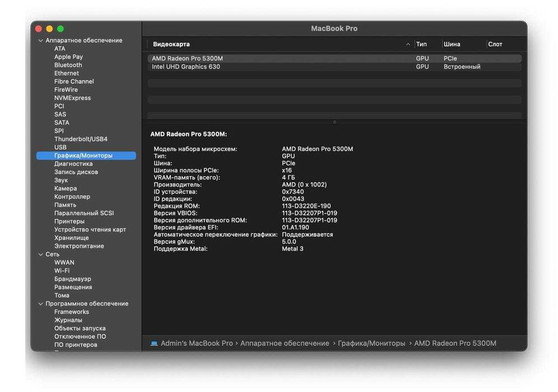Open the Ethernet entry
The width and height of the screenshot is (558, 392).
click(67, 73)
